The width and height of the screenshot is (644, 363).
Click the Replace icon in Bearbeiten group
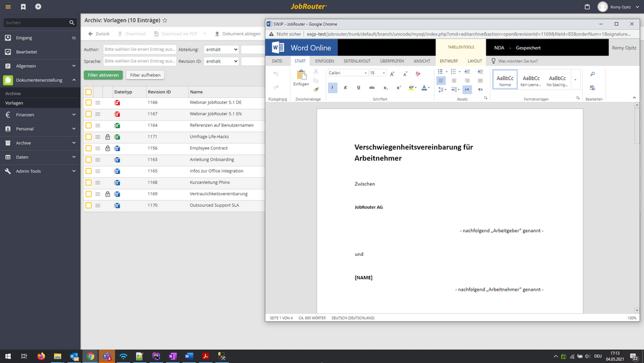(x=592, y=88)
